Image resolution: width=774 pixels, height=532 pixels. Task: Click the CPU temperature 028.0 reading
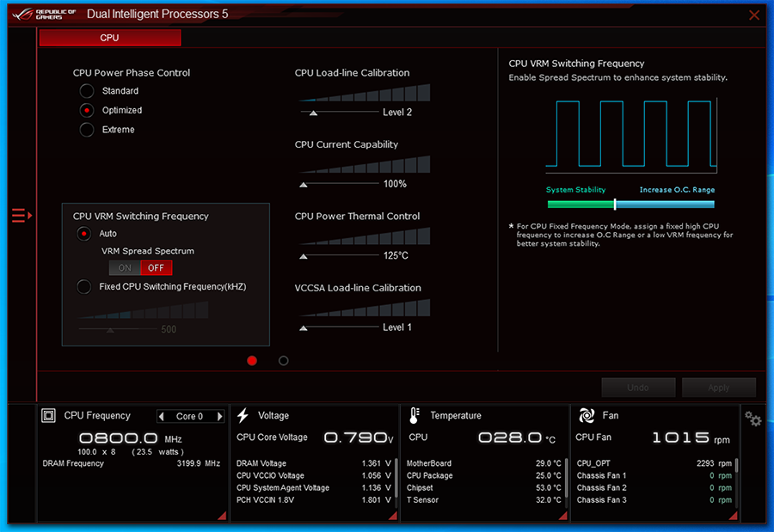pos(517,437)
